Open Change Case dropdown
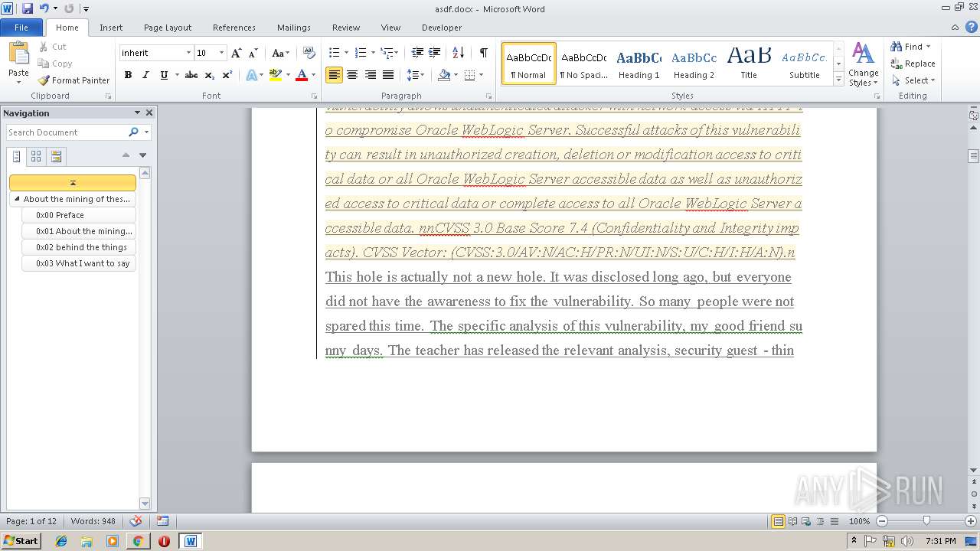This screenshot has height=551, width=980. (280, 53)
